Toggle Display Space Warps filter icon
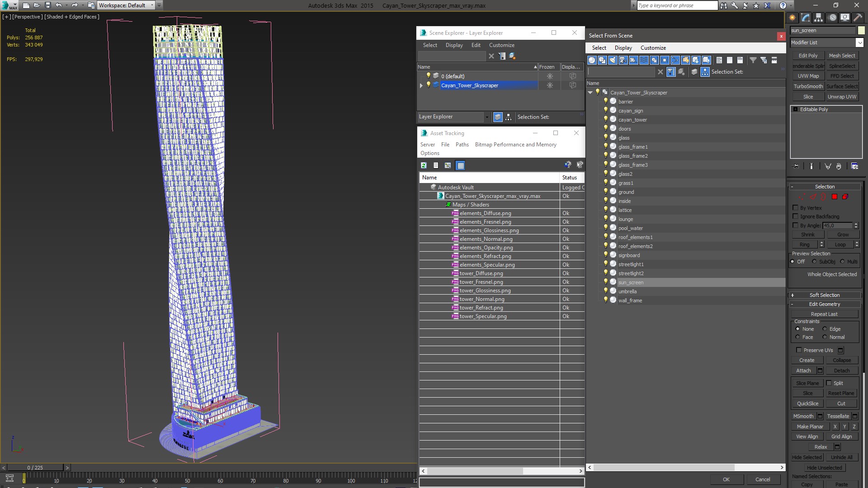Screen dimensions: 868x488 [644, 60]
